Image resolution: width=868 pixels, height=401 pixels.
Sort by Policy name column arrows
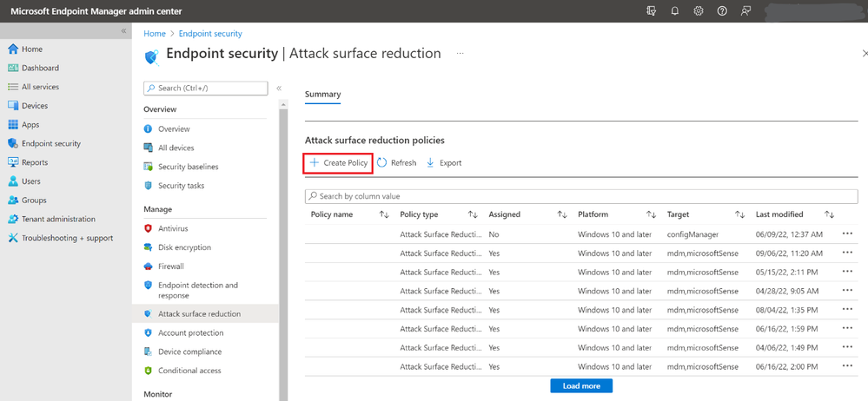click(384, 214)
